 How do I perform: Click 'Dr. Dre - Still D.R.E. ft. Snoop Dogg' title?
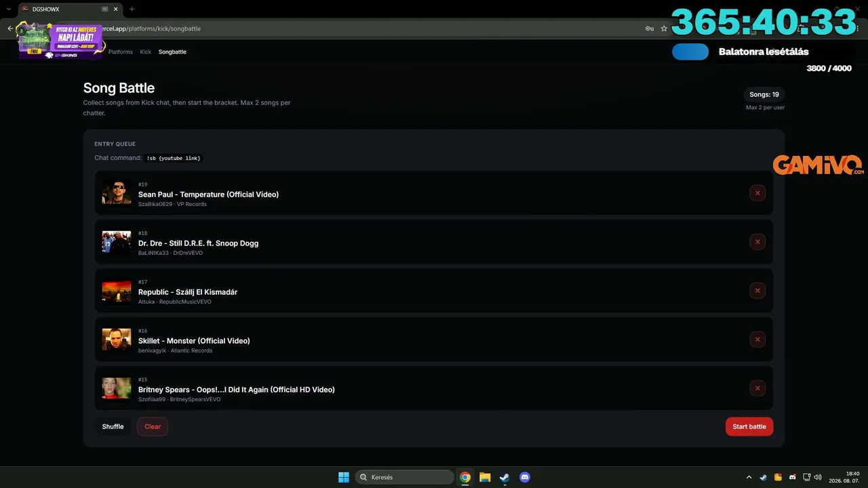pyautogui.click(x=198, y=243)
